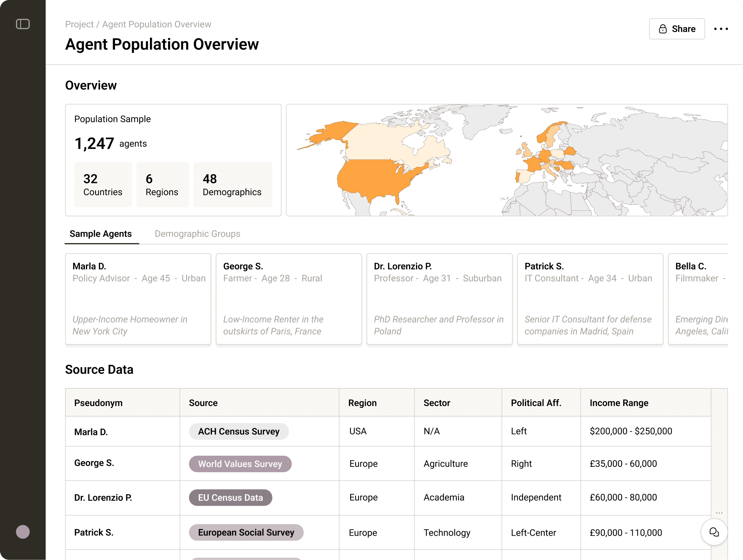Click the World Values Survey tag

tap(240, 464)
